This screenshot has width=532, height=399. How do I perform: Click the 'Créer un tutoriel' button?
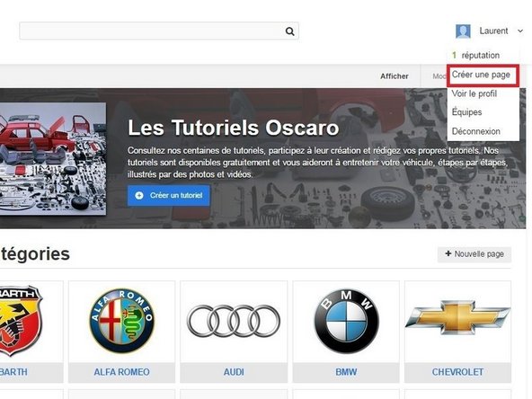(169, 195)
